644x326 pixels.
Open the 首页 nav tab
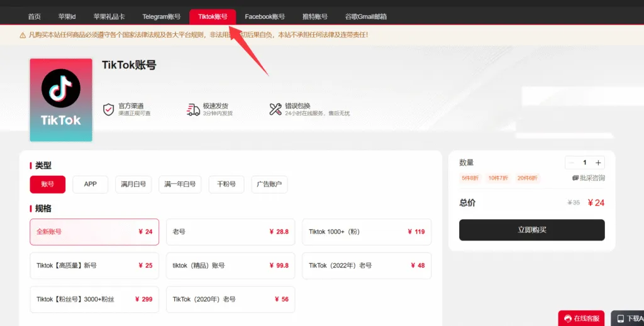[35, 17]
